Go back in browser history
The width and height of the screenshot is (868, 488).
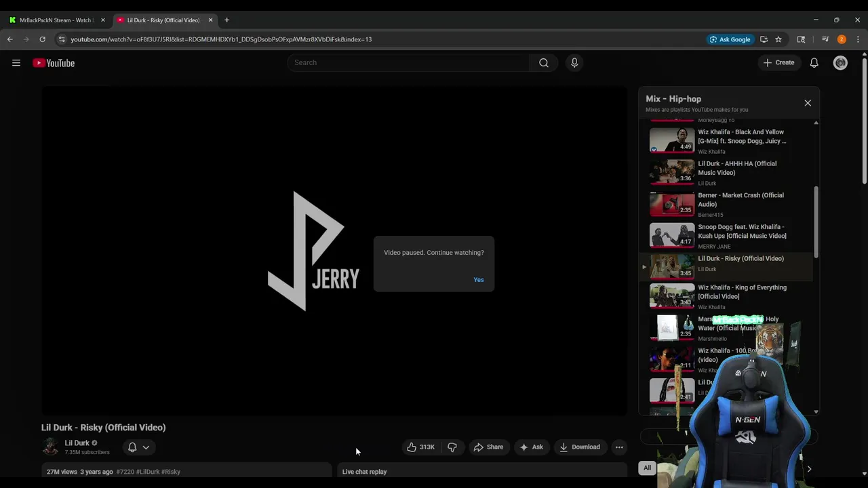[x=10, y=39]
